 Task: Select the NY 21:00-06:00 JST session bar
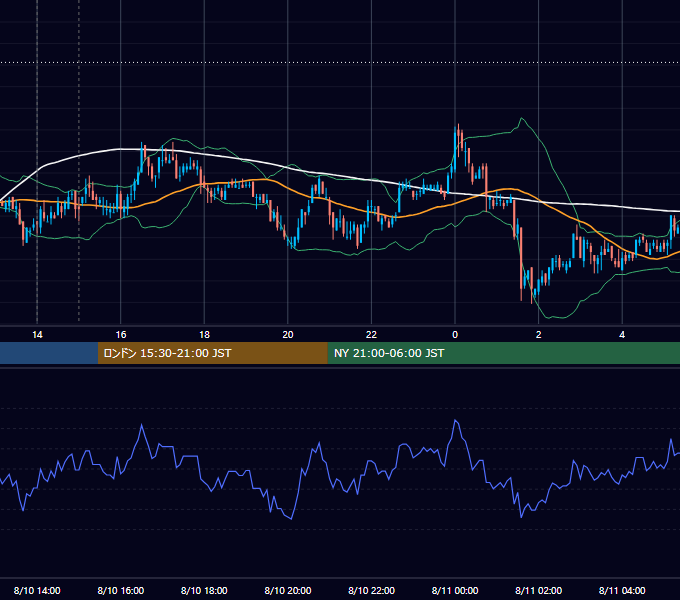click(503, 353)
